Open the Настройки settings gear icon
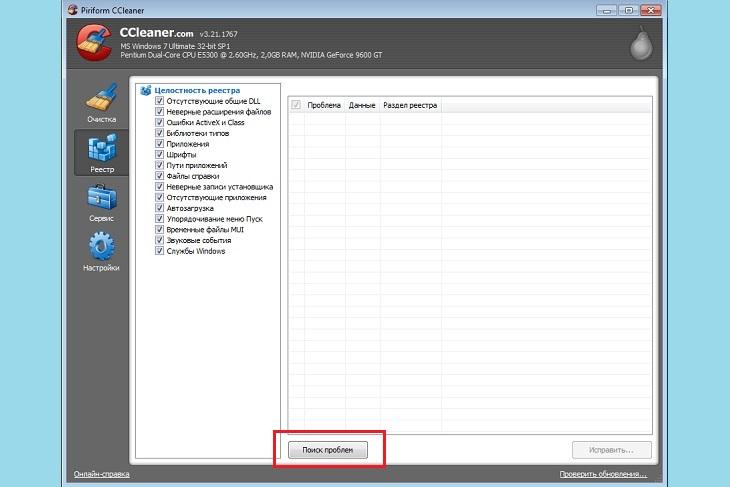The image size is (730, 487). (102, 246)
